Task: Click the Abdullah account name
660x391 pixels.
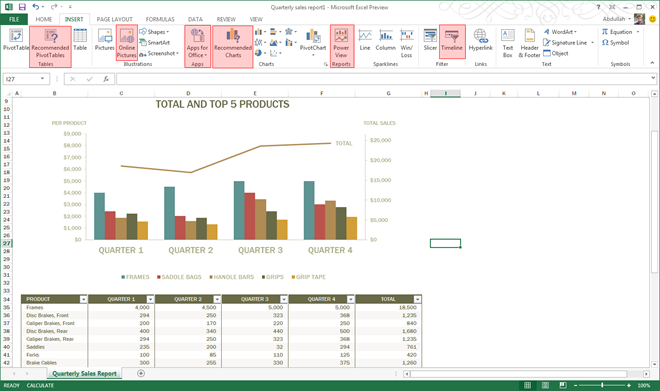Action: (614, 19)
